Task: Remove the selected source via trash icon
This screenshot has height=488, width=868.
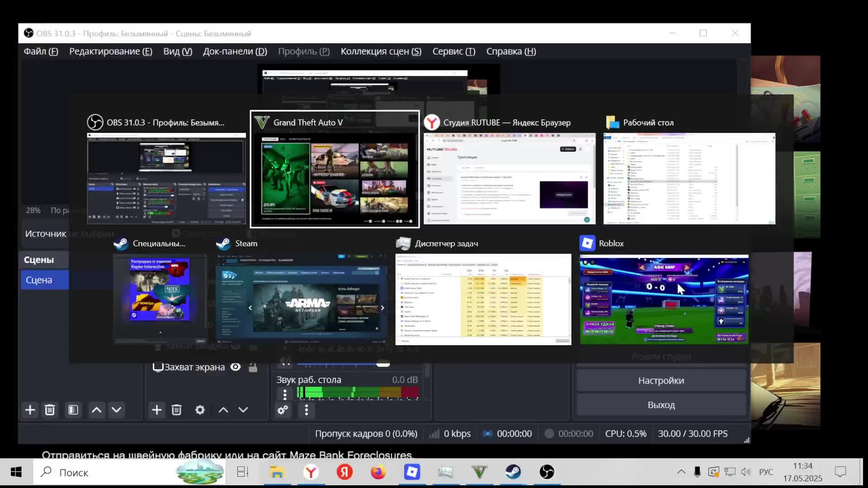Action: (x=176, y=410)
